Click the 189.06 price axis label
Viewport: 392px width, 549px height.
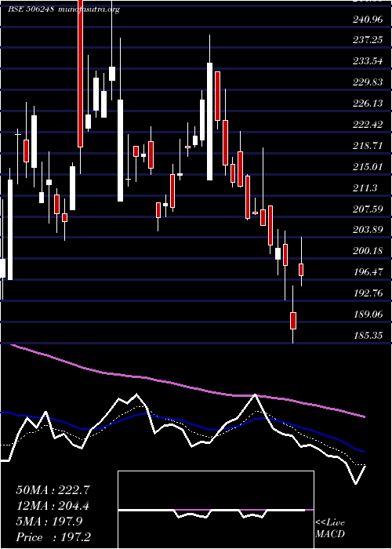point(368,314)
